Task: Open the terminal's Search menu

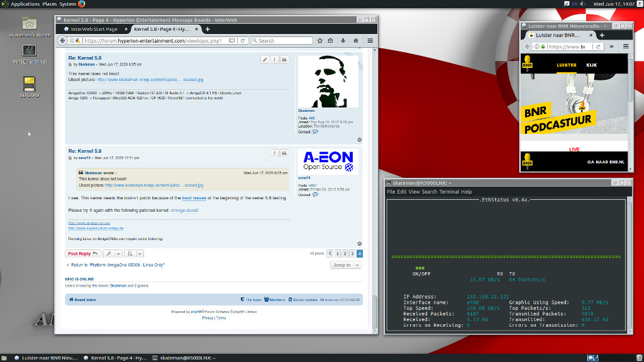Action: (x=429, y=192)
